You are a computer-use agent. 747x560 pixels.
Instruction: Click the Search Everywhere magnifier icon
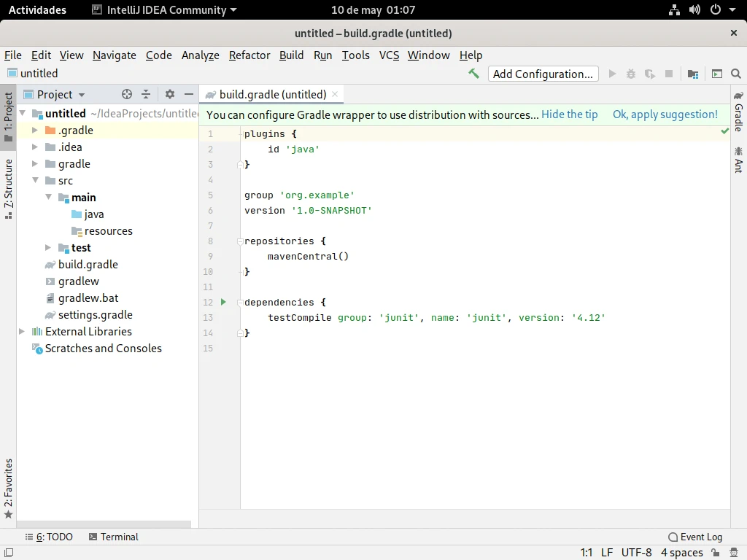pyautogui.click(x=735, y=74)
